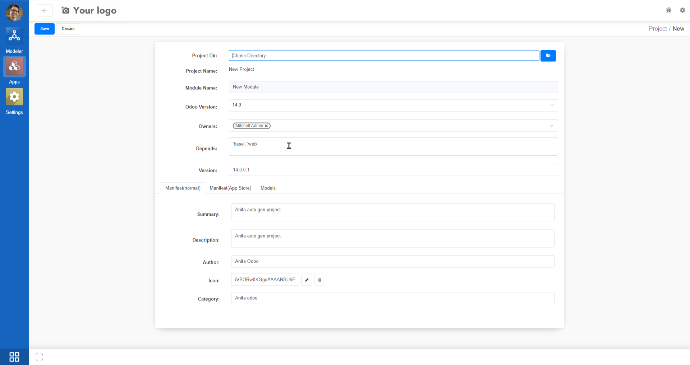Open the Apps icon in sidebar
Viewport: 690px width, 365px height.
click(14, 66)
